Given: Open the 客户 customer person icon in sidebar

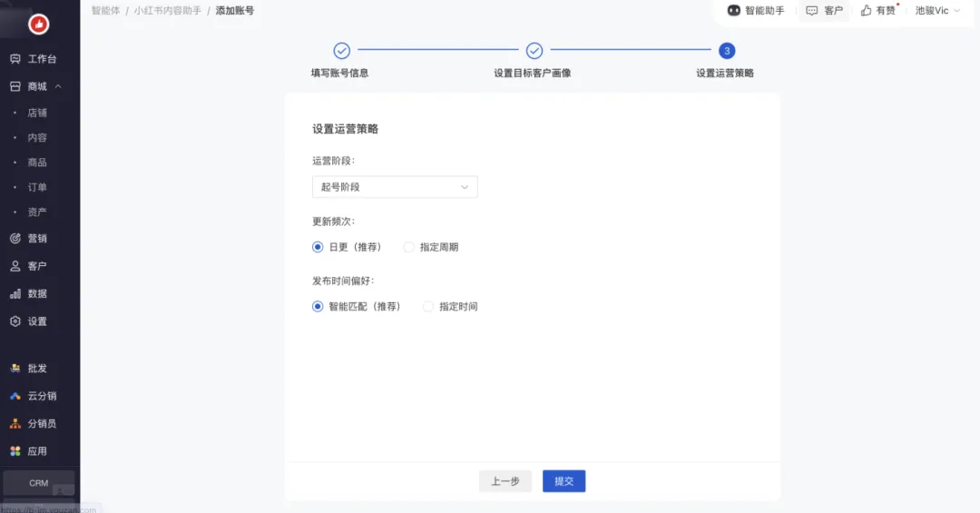Looking at the screenshot, I should [15, 266].
